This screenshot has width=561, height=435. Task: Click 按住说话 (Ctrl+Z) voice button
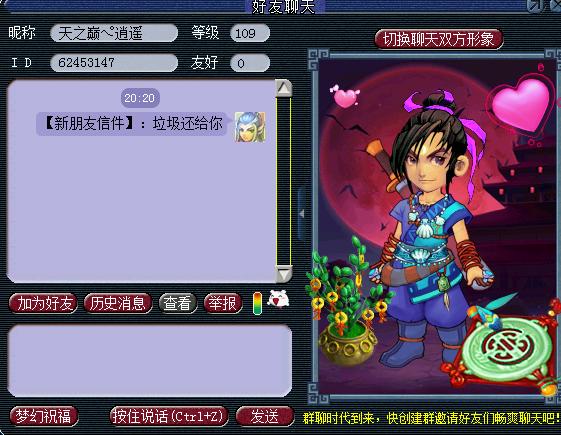169,416
